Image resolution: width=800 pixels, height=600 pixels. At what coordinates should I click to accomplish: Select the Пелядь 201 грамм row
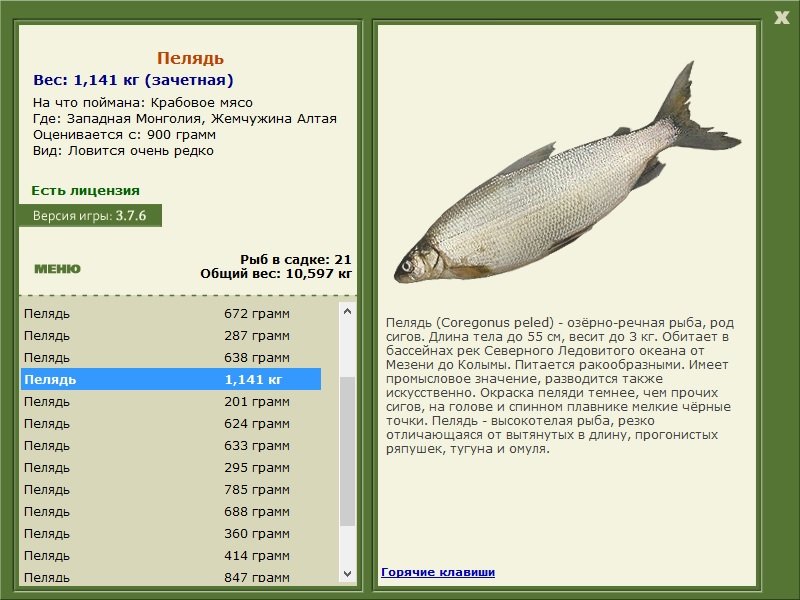pos(171,401)
